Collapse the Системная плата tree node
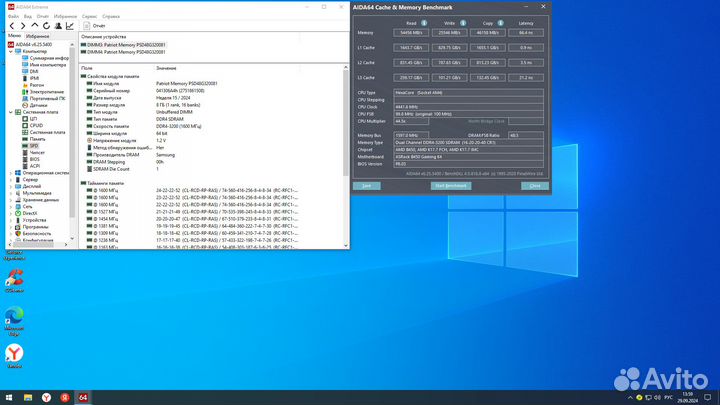 (11, 112)
